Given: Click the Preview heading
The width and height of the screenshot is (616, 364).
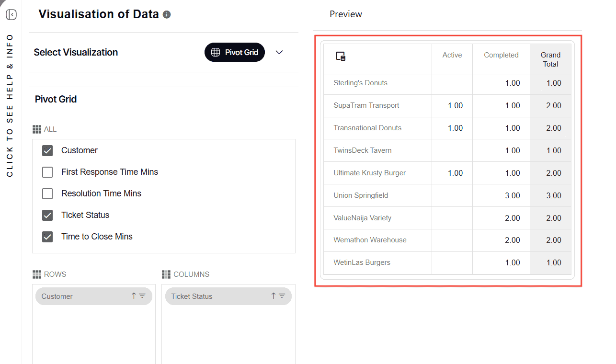Looking at the screenshot, I should (346, 14).
